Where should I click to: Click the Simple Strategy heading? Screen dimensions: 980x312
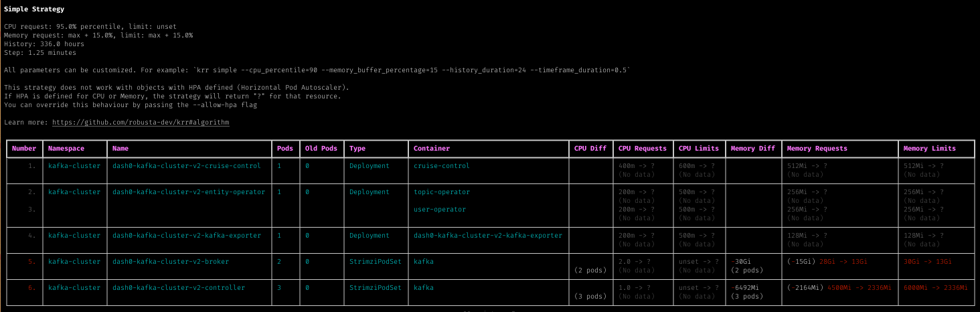coord(34,9)
